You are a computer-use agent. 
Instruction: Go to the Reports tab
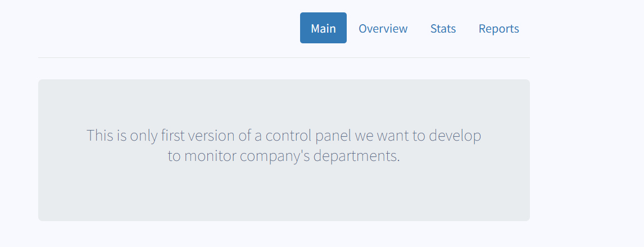click(498, 28)
